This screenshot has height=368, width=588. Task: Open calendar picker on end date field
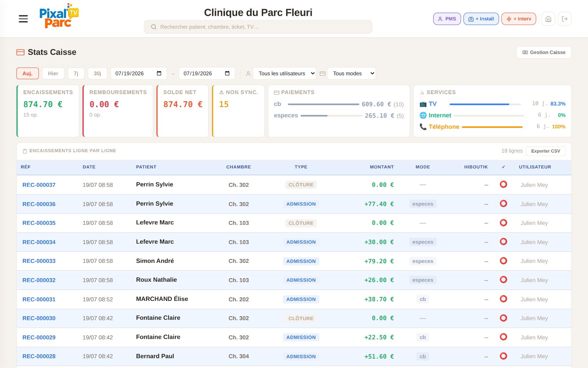[x=227, y=73]
